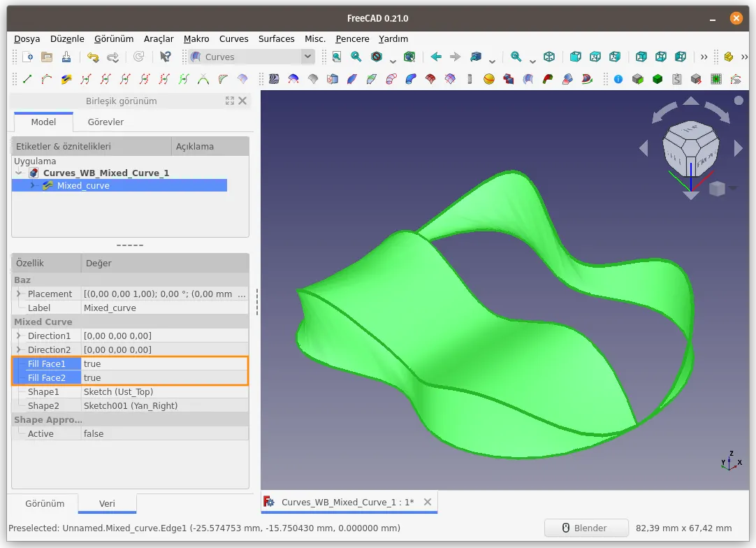Go back with the left arrow icon
This screenshot has width=756, height=548.
pos(436,57)
